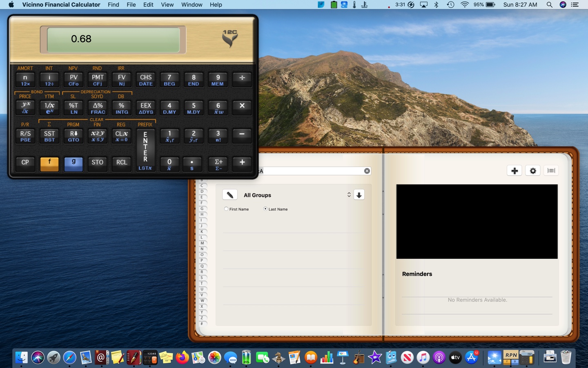This screenshot has width=588, height=368.
Task: Click the RCL key
Action: coord(122,164)
